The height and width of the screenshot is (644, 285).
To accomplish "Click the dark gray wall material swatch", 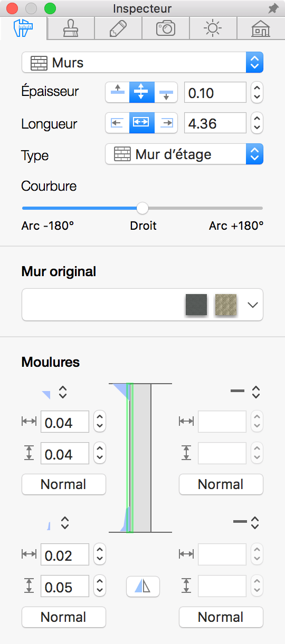I will click(x=197, y=305).
